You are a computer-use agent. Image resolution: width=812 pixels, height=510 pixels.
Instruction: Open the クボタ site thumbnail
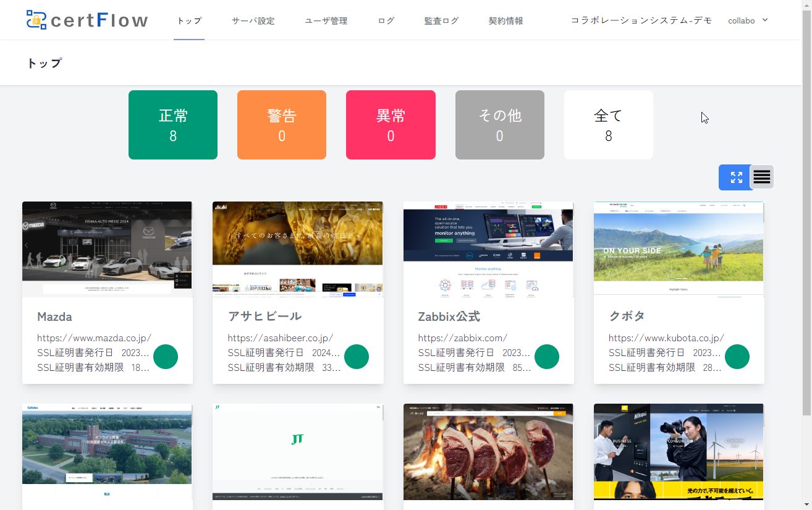pos(679,249)
